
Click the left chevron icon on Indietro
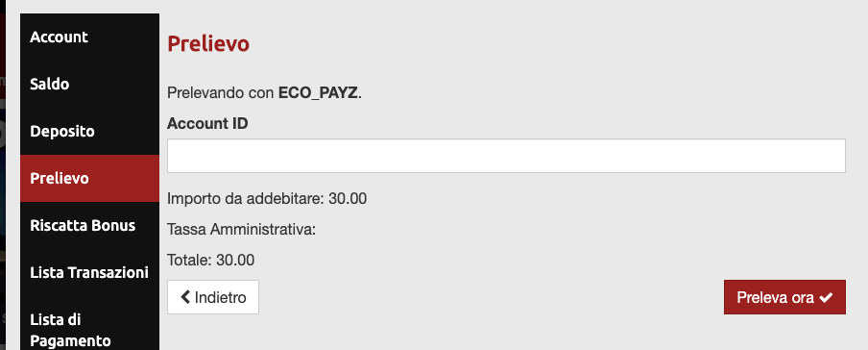tap(185, 297)
